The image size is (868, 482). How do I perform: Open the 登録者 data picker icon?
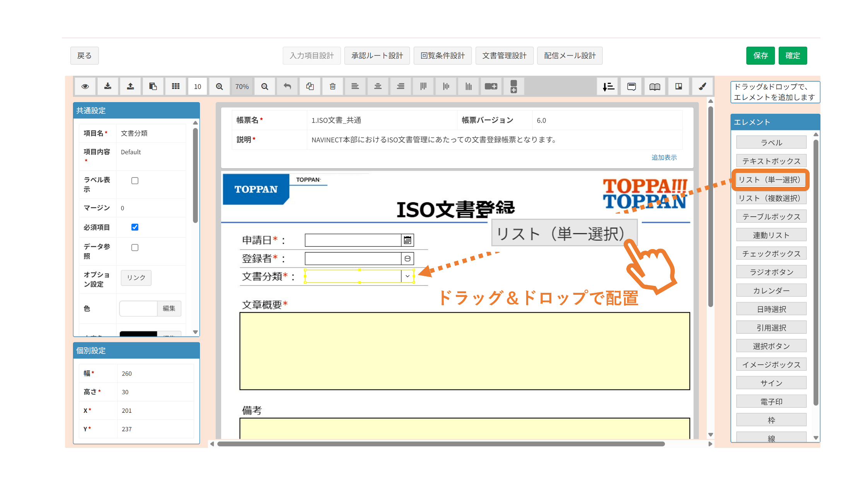pos(408,258)
